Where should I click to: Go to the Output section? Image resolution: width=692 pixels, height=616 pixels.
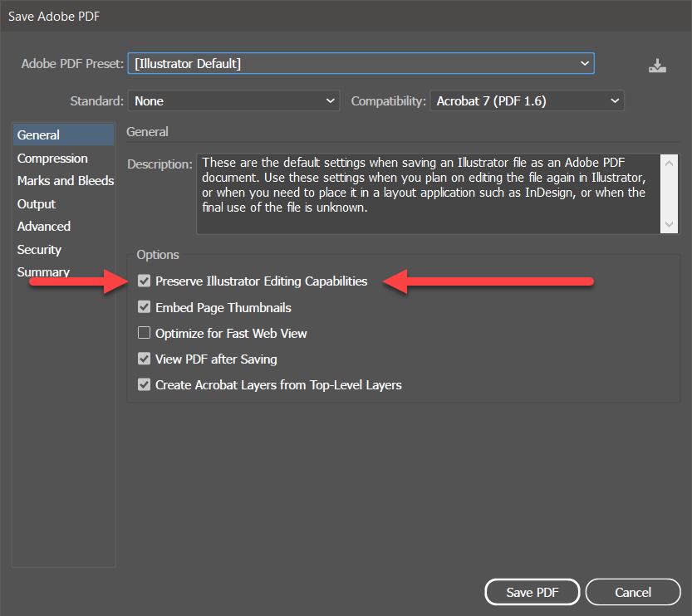coord(37,204)
